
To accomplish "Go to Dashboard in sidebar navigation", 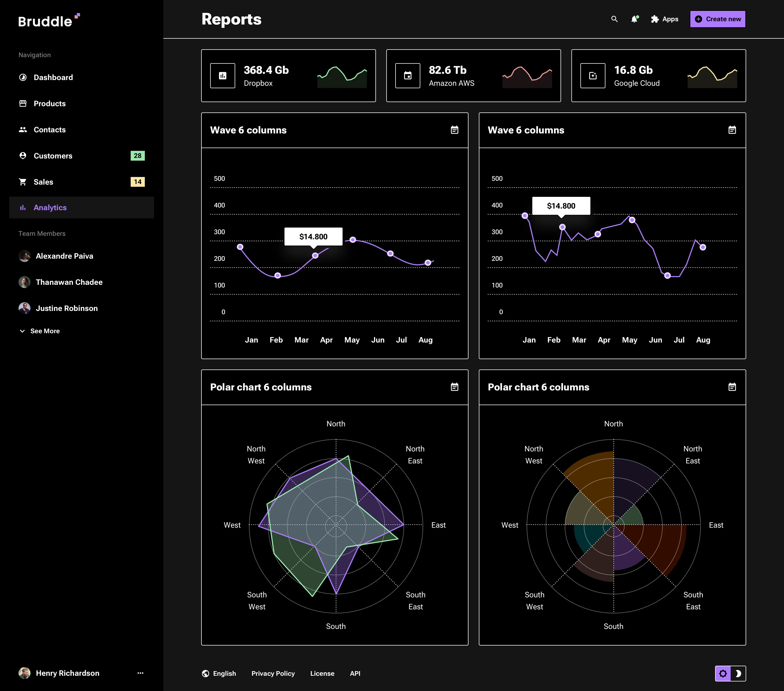I will pyautogui.click(x=53, y=78).
